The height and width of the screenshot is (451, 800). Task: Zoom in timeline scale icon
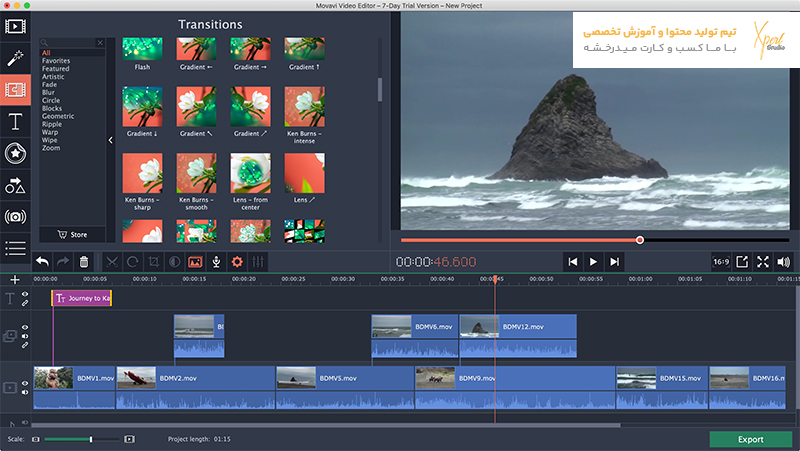coord(130,439)
